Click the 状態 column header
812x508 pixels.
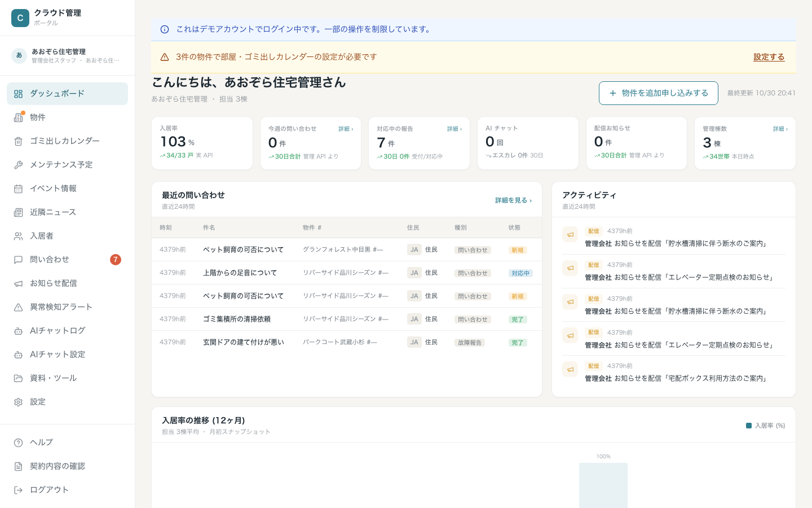click(514, 227)
